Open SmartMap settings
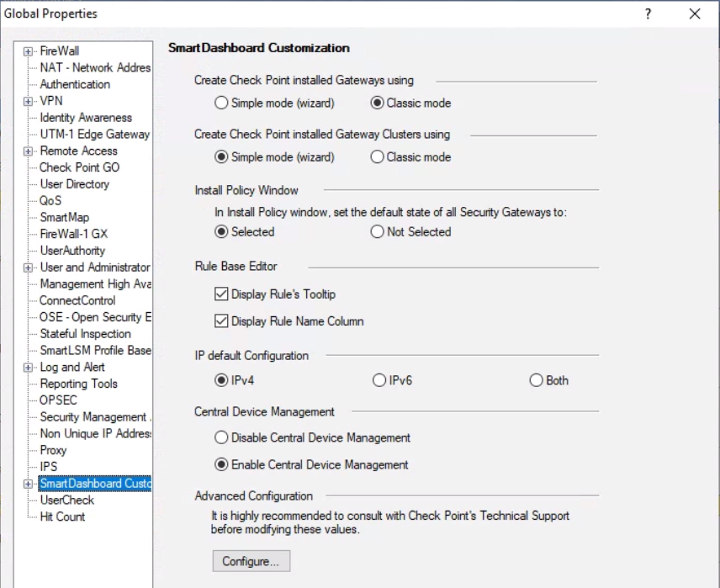This screenshot has height=588, width=720. (x=64, y=217)
